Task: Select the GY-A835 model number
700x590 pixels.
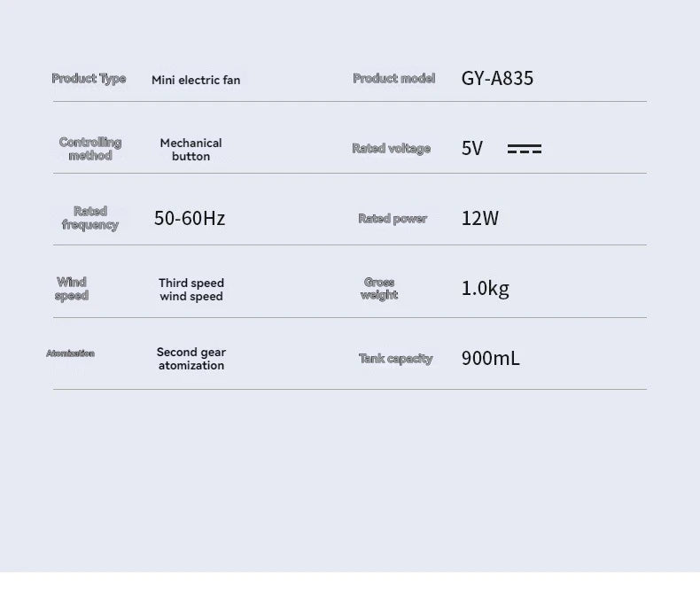Action: (x=497, y=79)
